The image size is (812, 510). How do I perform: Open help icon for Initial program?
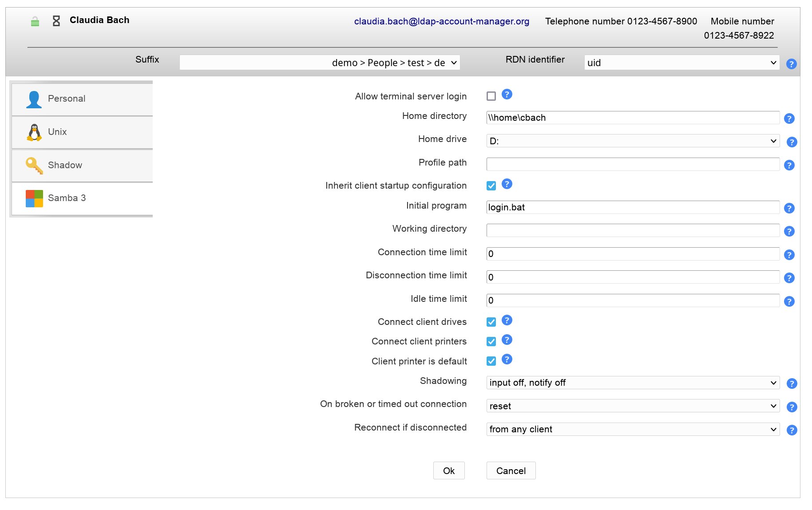(x=789, y=208)
